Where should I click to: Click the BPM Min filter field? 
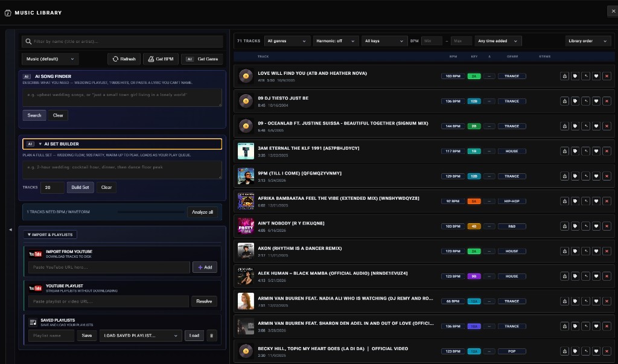[x=432, y=41]
